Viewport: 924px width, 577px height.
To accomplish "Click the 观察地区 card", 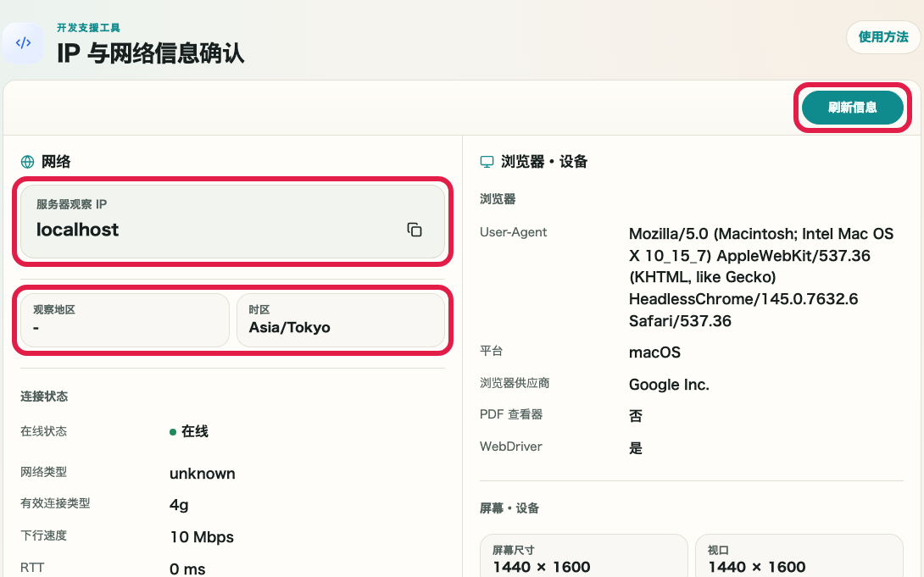I will [125, 319].
